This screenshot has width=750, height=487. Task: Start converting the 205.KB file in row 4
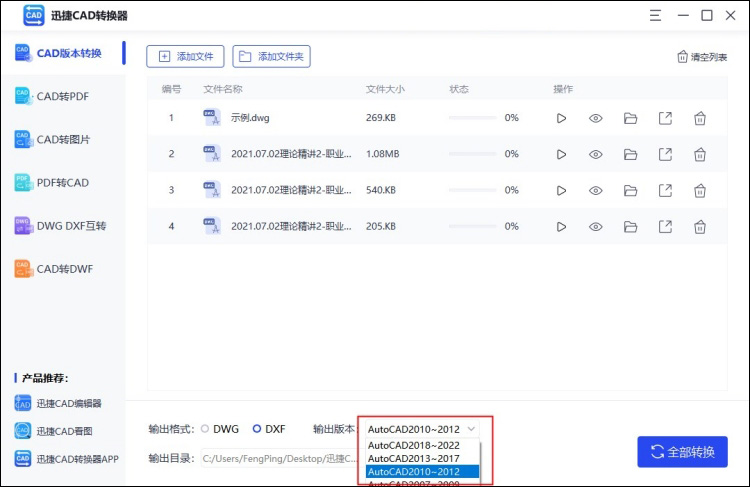[x=561, y=227]
